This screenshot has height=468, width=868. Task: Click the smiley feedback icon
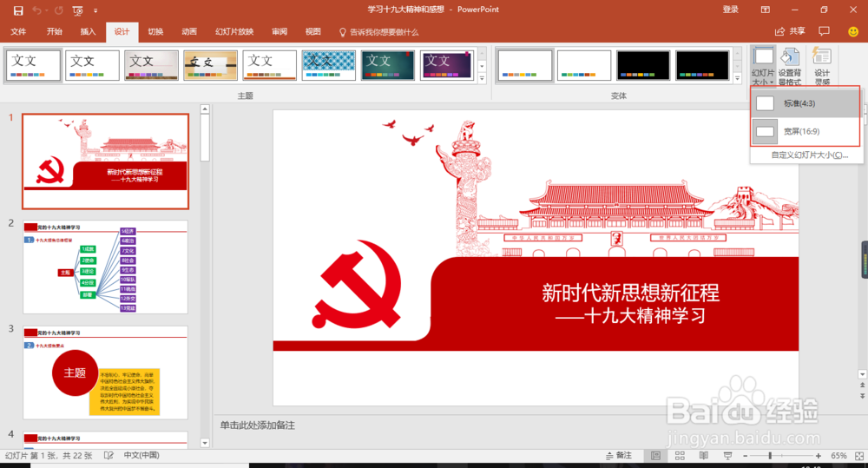[853, 31]
